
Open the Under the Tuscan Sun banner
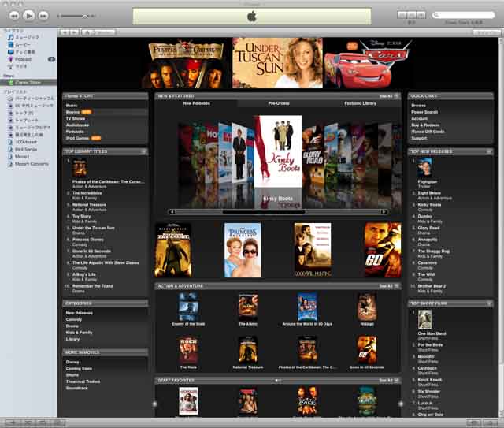(277, 63)
